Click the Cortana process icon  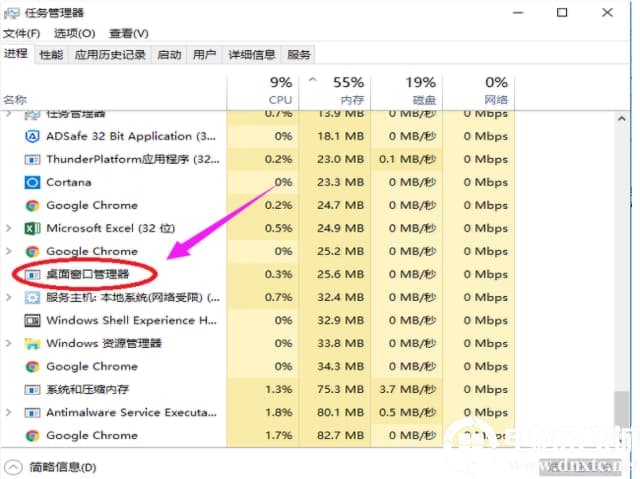[32, 182]
